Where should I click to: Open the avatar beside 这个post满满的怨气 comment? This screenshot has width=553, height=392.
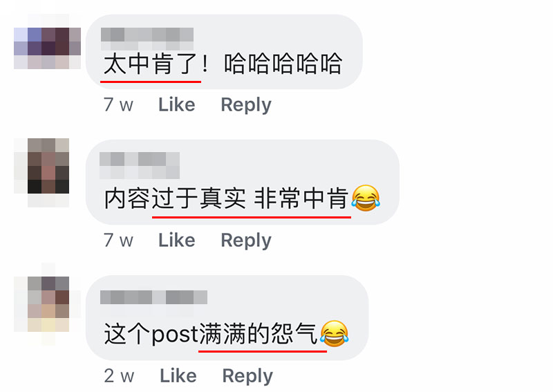pos(48,304)
